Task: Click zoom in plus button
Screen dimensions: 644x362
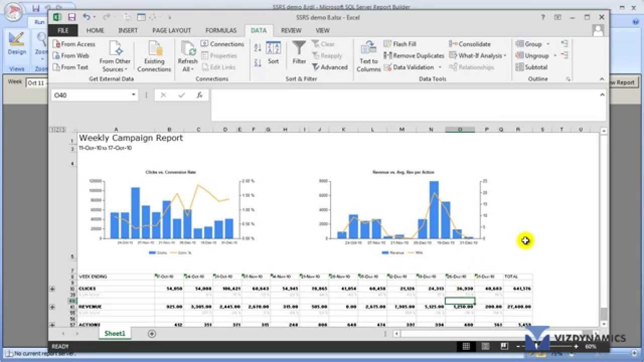Action: [x=576, y=346]
